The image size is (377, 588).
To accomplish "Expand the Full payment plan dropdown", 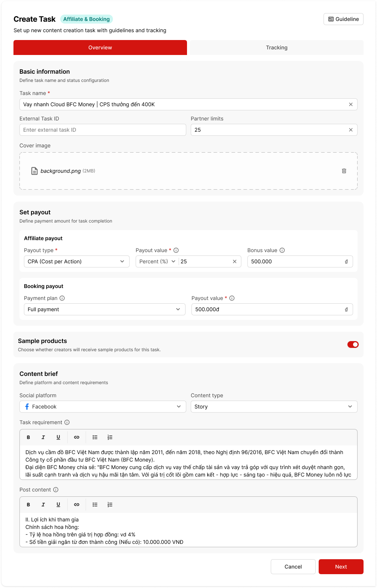I will click(x=104, y=309).
